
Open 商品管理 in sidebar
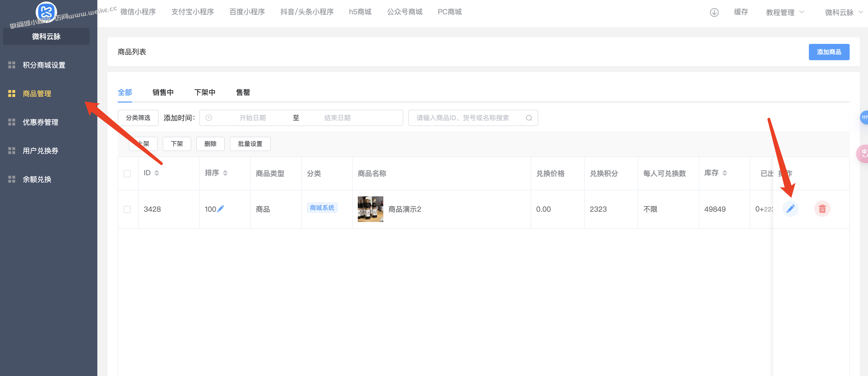tap(37, 93)
